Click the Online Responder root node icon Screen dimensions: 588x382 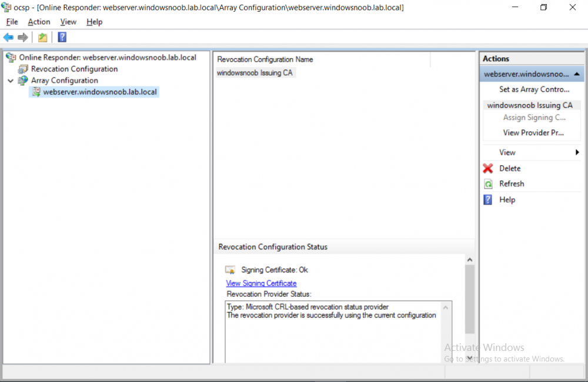[x=11, y=58]
